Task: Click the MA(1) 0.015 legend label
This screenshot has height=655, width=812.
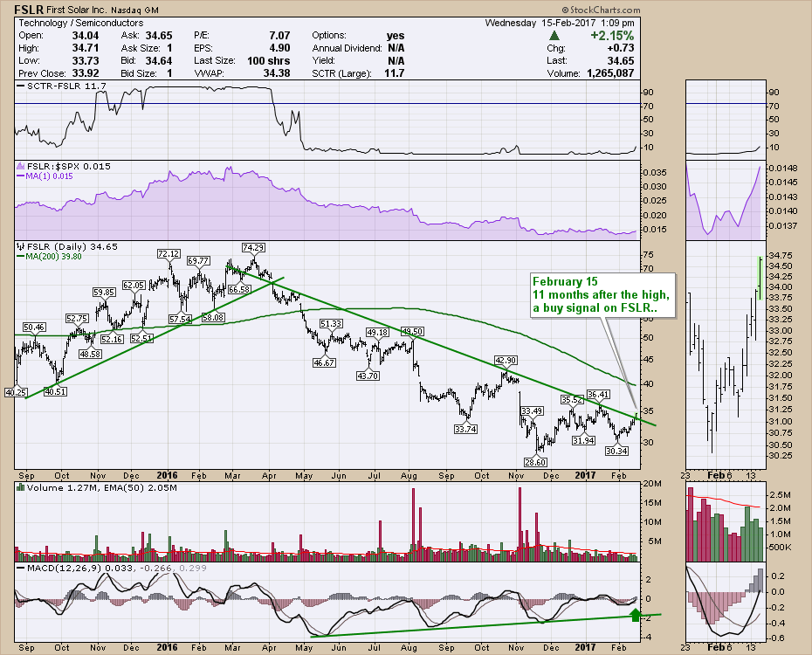Action: pyautogui.click(x=49, y=176)
